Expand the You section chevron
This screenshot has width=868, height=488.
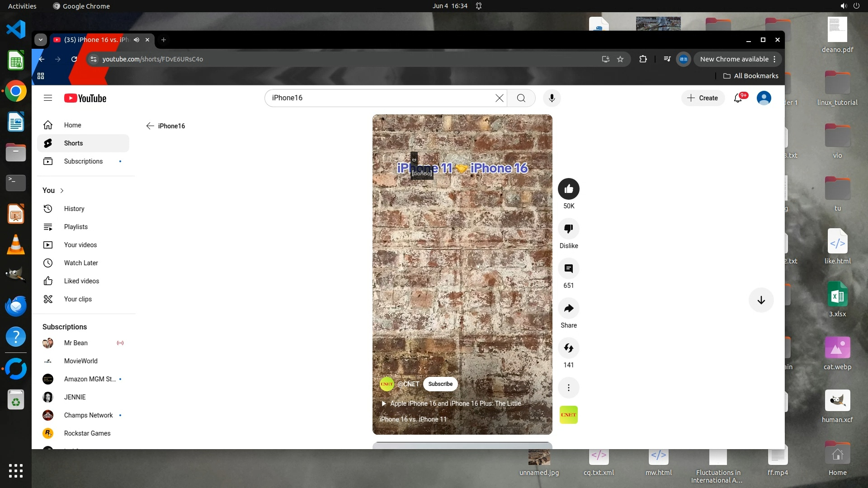point(62,191)
